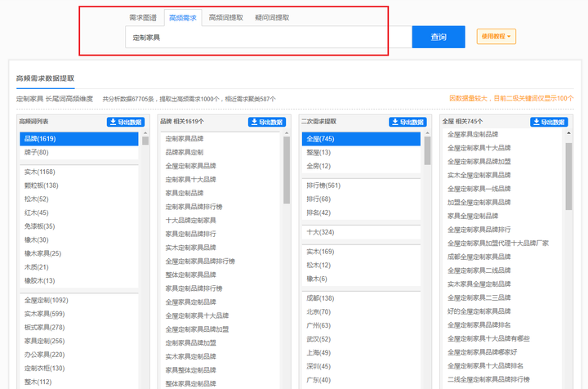This screenshot has height=389, width=588.
Task: Select the 高频需求 tab
Action: click(183, 18)
